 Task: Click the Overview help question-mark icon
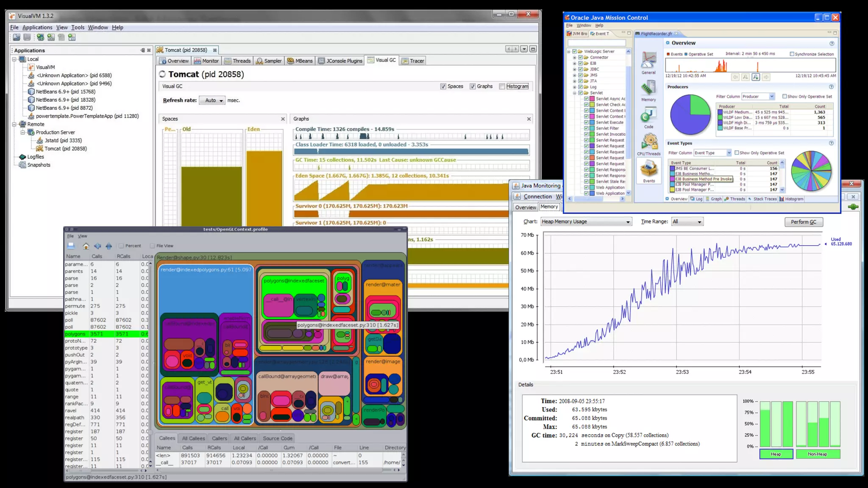(832, 43)
